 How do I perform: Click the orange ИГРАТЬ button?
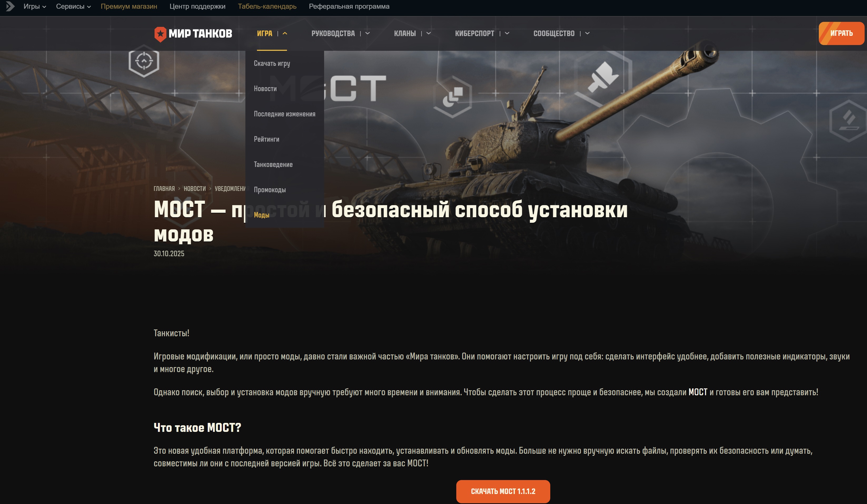pyautogui.click(x=841, y=33)
